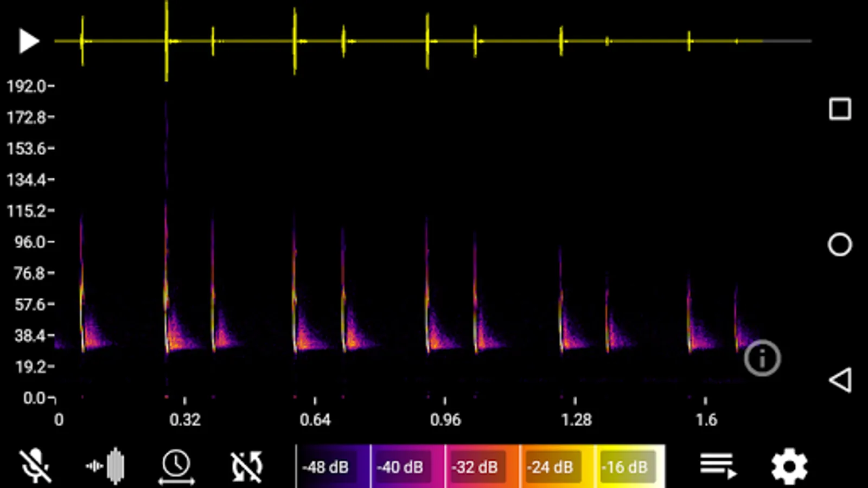Click the 0.96 time axis label
Image resolution: width=868 pixels, height=488 pixels.
pyautogui.click(x=445, y=420)
